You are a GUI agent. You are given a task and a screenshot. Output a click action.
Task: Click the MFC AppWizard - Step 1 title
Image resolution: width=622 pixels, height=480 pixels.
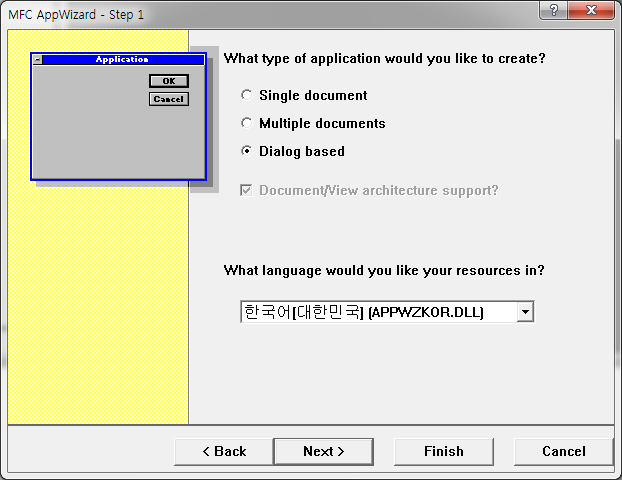(x=76, y=15)
